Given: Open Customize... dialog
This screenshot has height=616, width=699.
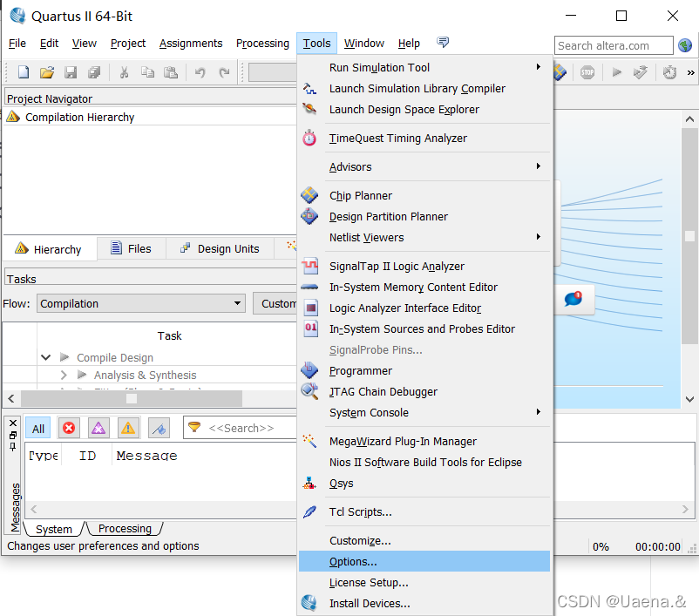Looking at the screenshot, I should pyautogui.click(x=424, y=541).
